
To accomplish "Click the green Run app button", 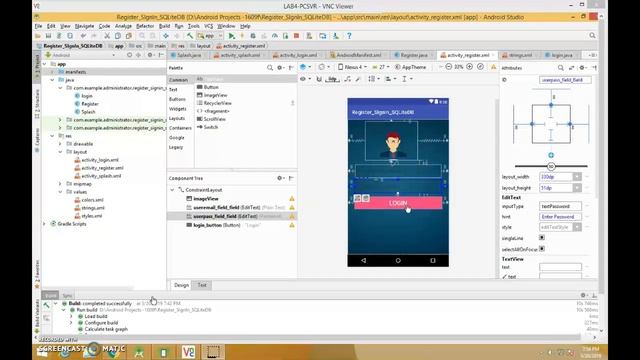I will click(x=231, y=36).
